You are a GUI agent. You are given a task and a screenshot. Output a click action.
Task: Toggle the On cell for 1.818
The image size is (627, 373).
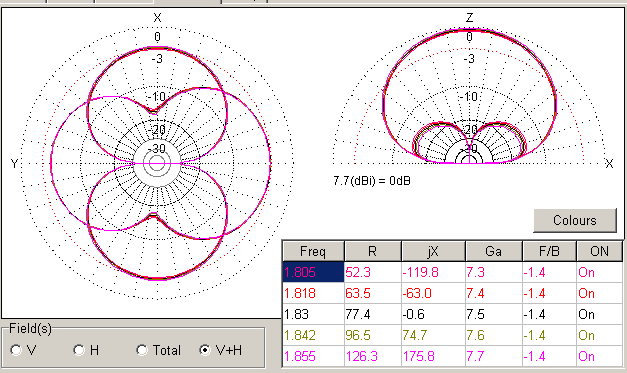pyautogui.click(x=599, y=293)
